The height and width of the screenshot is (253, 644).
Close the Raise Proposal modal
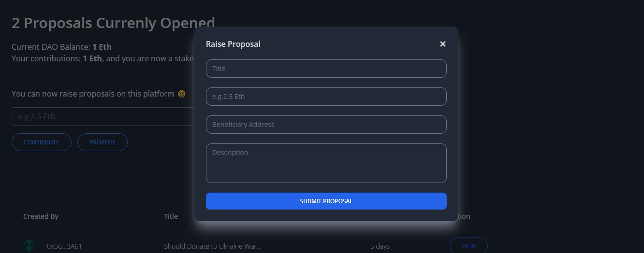click(442, 44)
